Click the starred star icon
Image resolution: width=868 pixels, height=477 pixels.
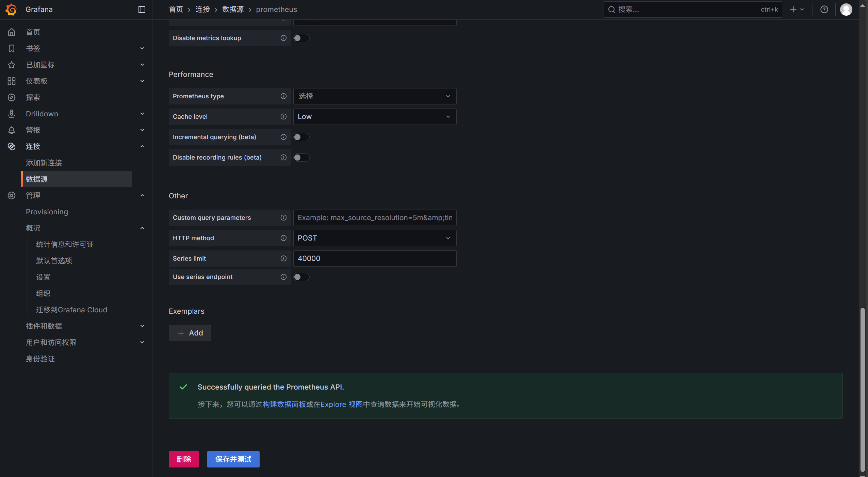pos(12,65)
